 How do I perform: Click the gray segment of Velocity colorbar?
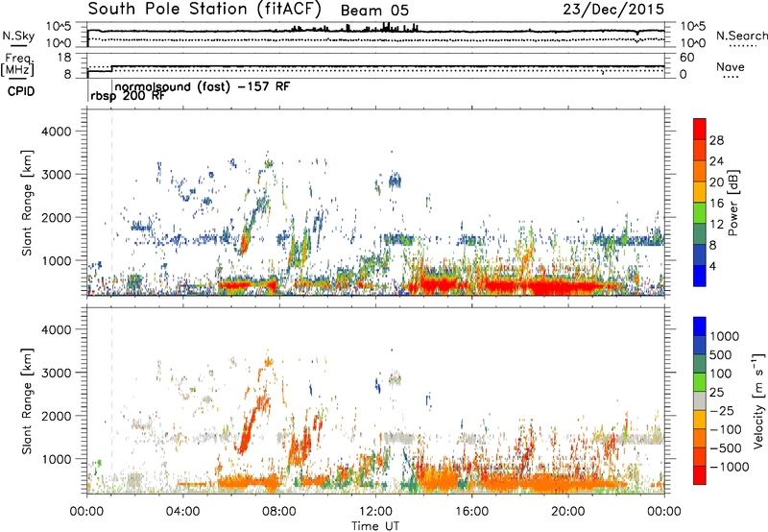(700, 401)
